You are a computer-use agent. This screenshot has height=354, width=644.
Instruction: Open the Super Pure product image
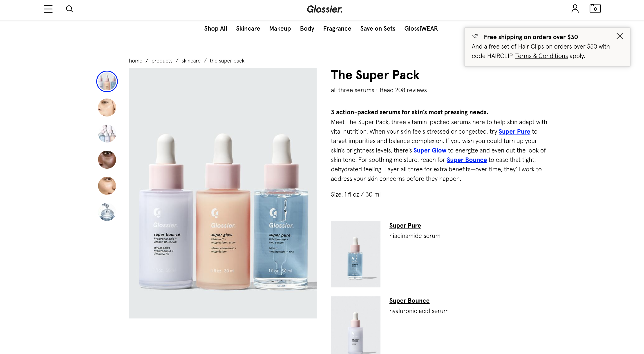tap(356, 254)
